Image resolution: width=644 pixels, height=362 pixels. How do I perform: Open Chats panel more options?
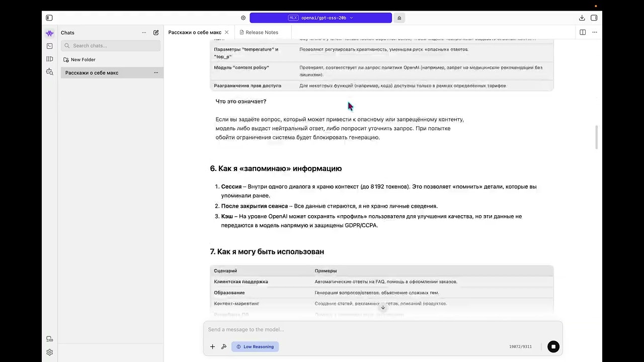(144, 33)
